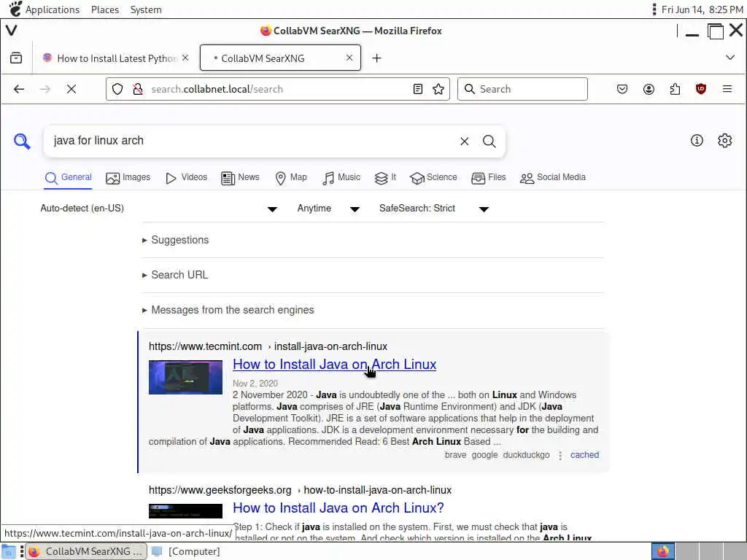This screenshot has width=747, height=560.
Task: Open the SearXNG about info icon
Action: pyautogui.click(x=697, y=141)
